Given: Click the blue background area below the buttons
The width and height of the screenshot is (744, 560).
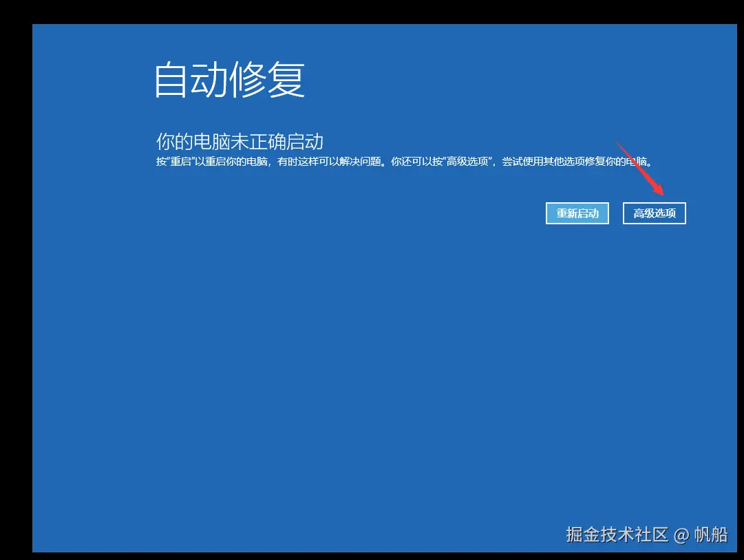Looking at the screenshot, I should pos(372,344).
